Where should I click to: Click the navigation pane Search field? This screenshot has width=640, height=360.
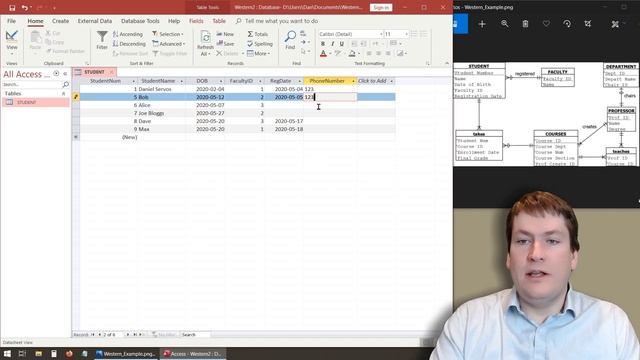32,84
